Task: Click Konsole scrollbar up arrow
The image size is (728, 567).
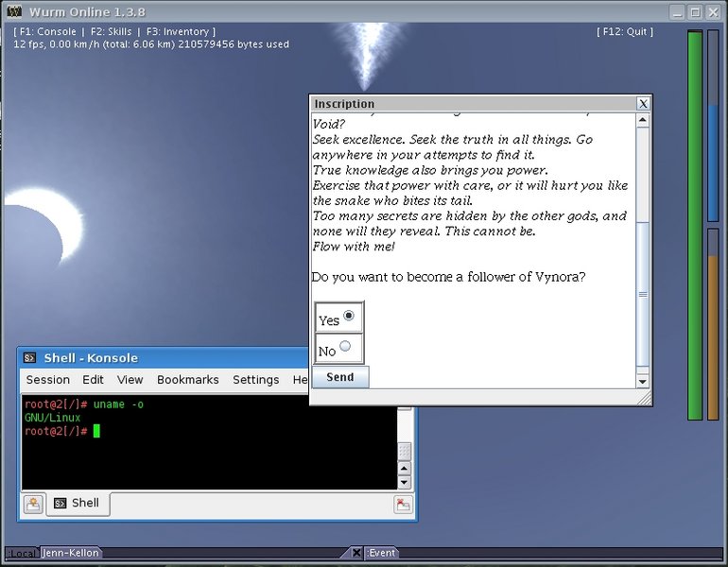Action: point(404,468)
